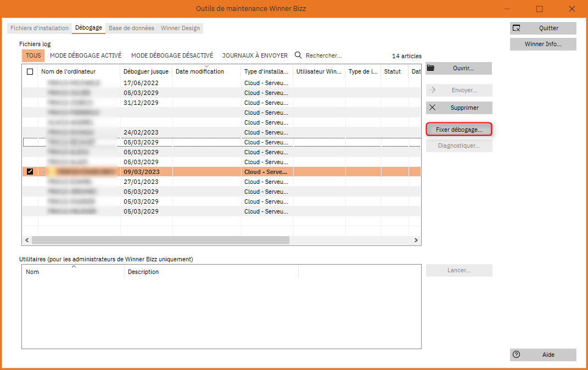Click the horizontal scrollbar thumb of log table
Viewport: 588px width, 370px height.
(x=160, y=240)
